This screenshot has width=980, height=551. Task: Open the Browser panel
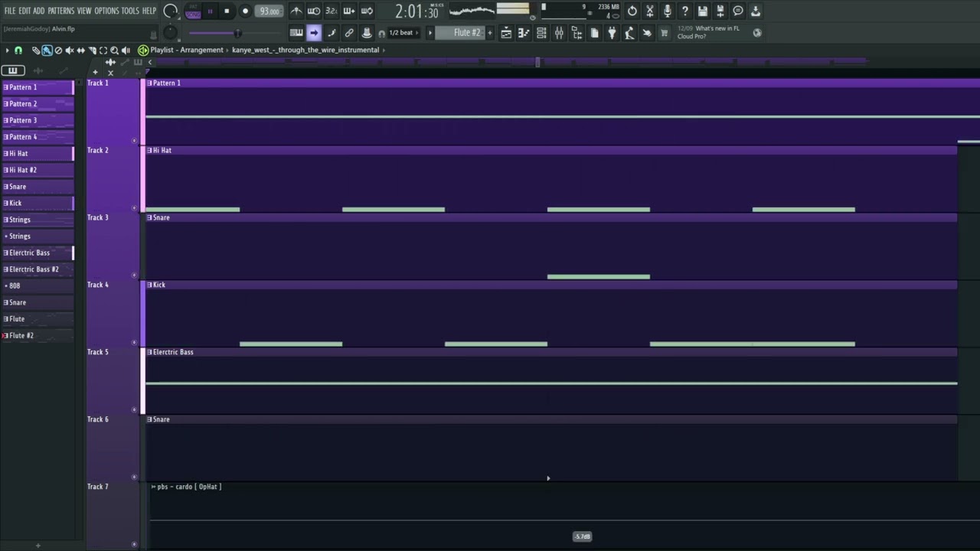coord(577,33)
